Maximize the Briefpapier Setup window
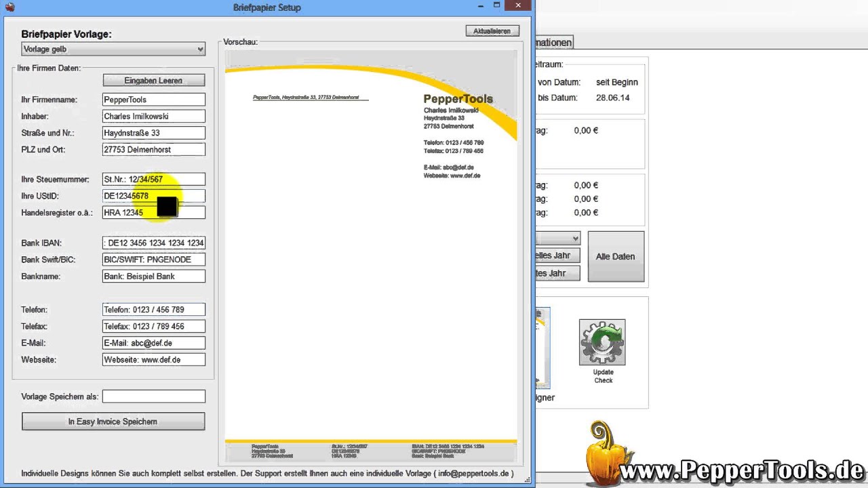 (496, 5)
